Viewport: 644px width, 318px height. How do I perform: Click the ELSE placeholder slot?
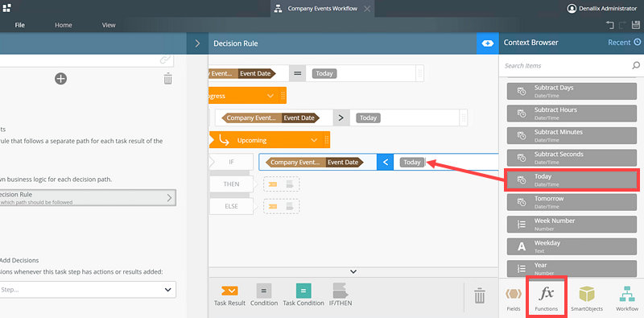coord(281,206)
